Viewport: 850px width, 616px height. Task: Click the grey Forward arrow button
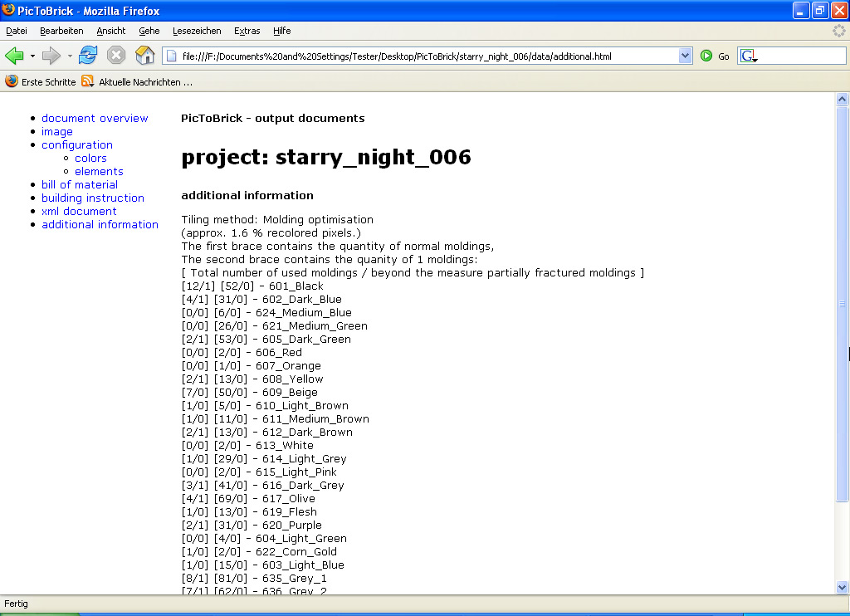click(51, 56)
